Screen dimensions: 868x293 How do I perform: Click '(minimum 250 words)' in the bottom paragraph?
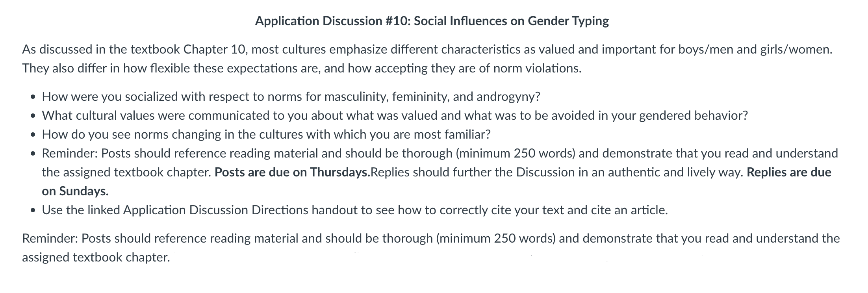click(496, 239)
